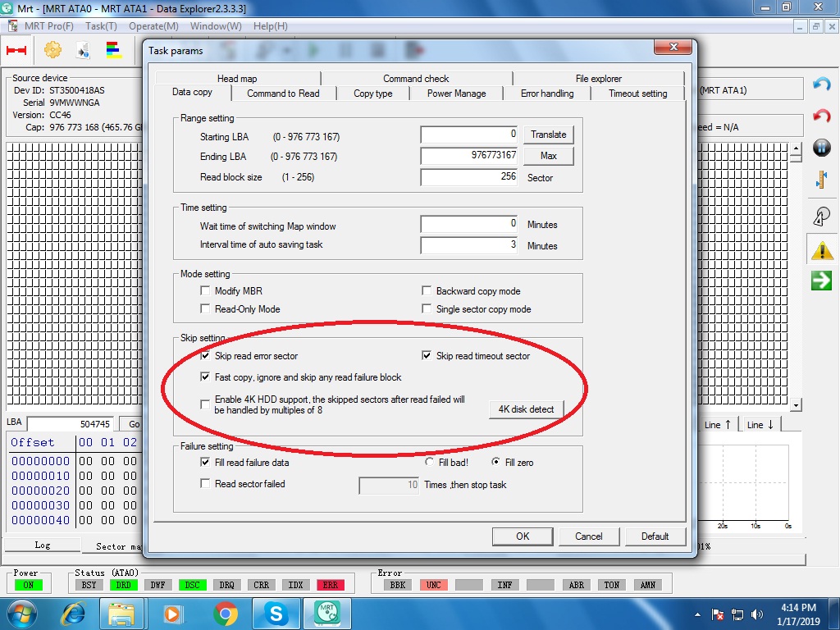Screen dimensions: 840x630
Task: Click the Starting LBA input field
Action: [468, 135]
